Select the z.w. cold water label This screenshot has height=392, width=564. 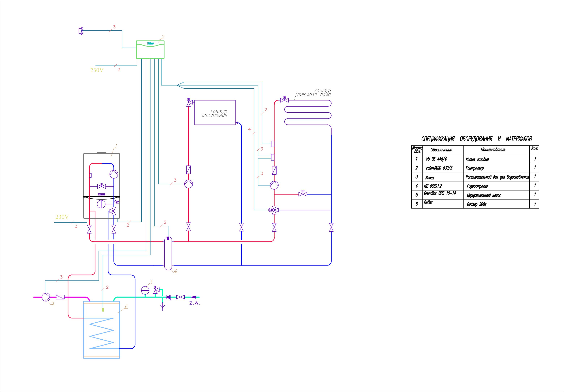point(195,303)
